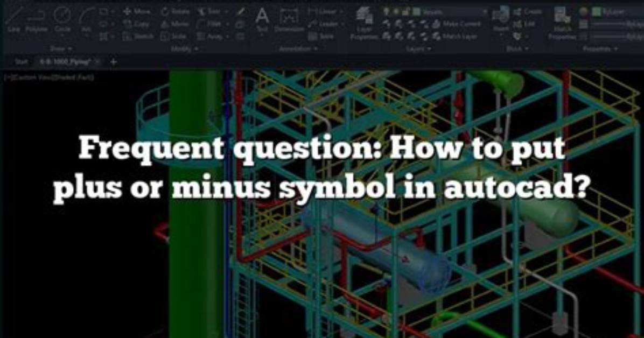644x338 pixels.
Task: Pick the Arc tool
Action: (x=86, y=22)
